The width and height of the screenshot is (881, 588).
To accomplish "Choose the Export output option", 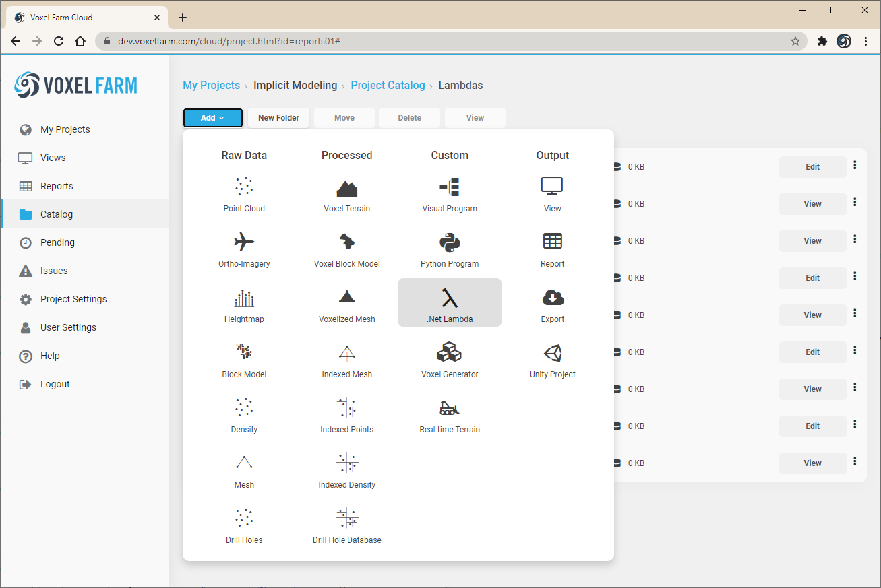I will [x=553, y=306].
